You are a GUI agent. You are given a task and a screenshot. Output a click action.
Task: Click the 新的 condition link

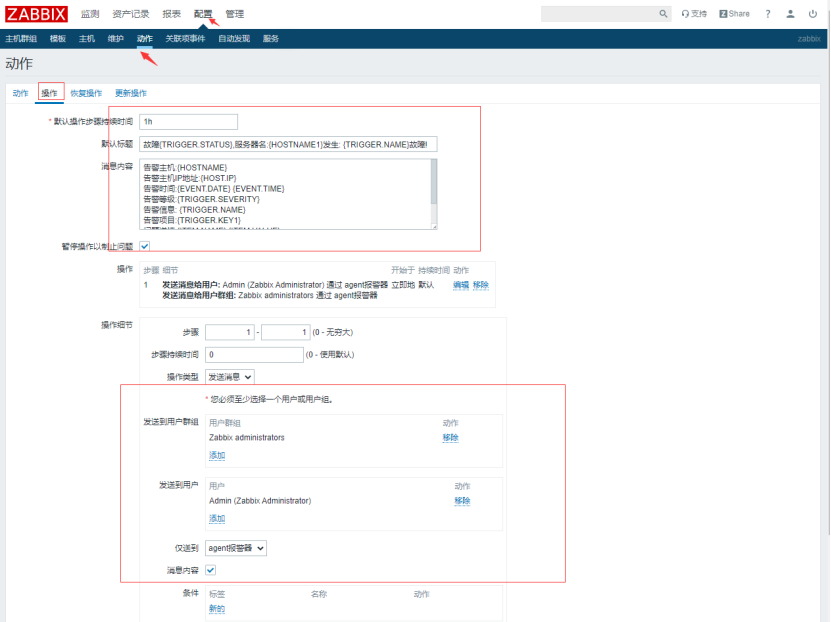pyautogui.click(x=217, y=609)
